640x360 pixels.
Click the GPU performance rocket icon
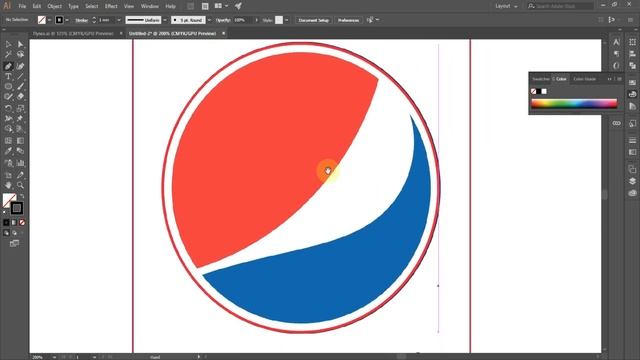pos(238,6)
